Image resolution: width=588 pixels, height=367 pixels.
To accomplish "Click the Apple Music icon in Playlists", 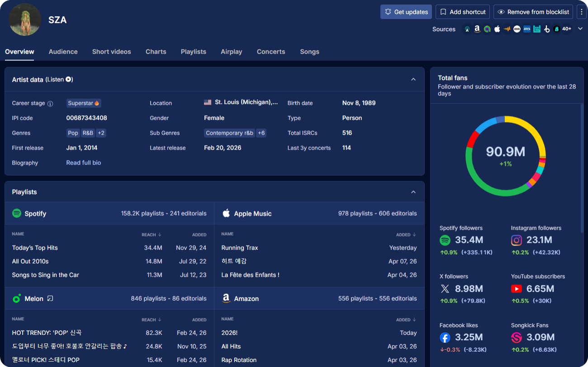I will 226,213.
